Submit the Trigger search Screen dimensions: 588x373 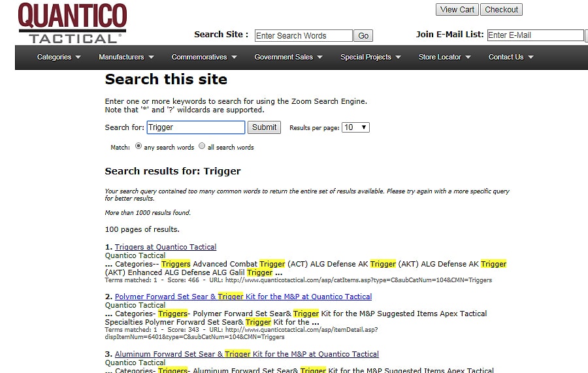coord(264,127)
